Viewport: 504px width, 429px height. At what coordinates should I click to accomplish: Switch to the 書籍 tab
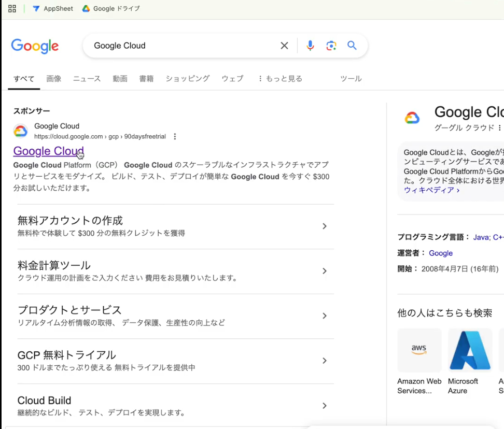[x=146, y=79]
